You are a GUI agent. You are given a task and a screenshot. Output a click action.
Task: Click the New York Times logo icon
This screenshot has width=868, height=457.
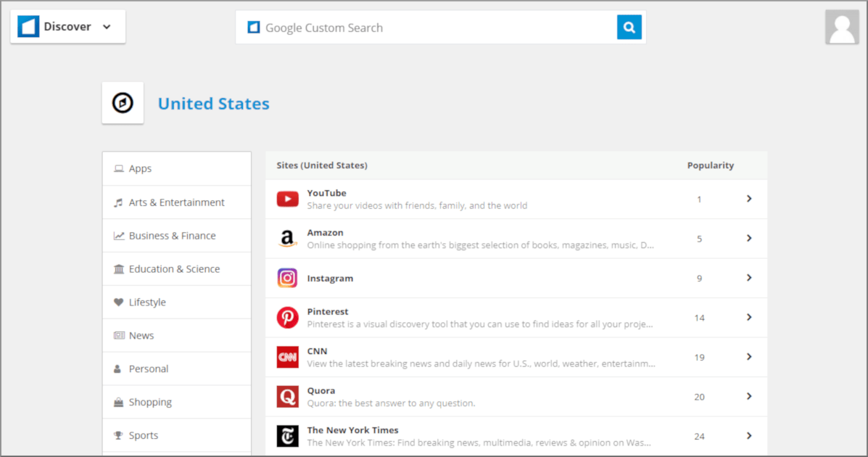point(287,436)
